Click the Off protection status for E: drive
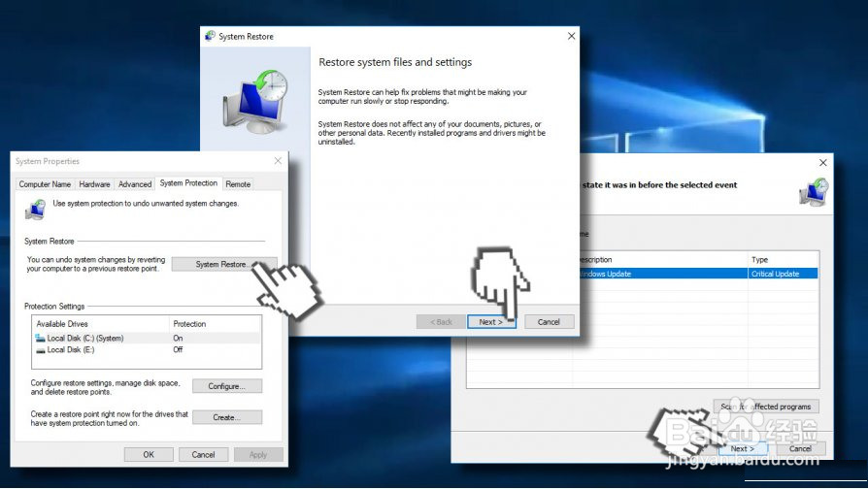Viewport: 868px width, 489px height. [178, 349]
